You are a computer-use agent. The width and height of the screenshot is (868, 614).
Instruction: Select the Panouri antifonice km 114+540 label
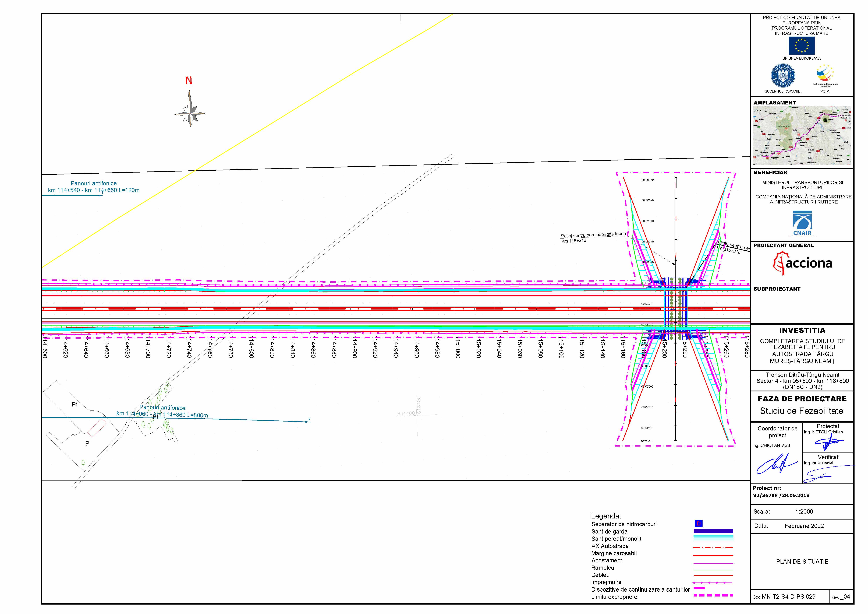coord(94,187)
